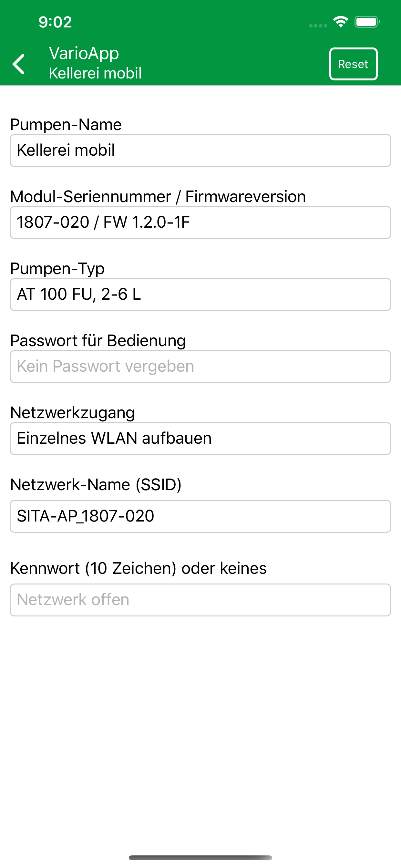Tap the Pumpen-Name label
The image size is (401, 868).
point(66,125)
